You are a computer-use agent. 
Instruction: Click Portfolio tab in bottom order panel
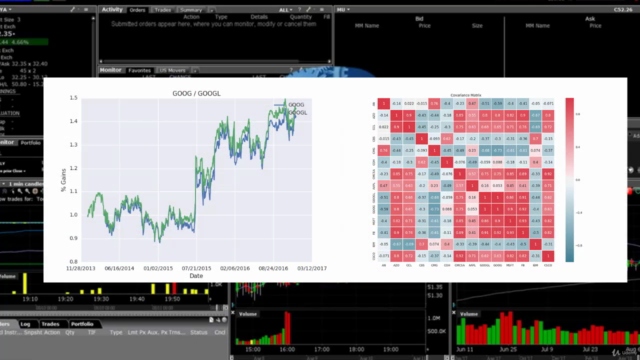point(82,324)
